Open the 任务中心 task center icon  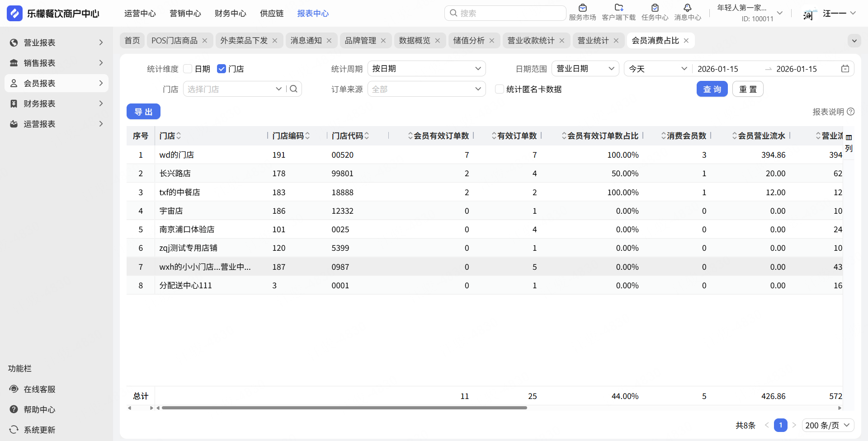(x=655, y=8)
